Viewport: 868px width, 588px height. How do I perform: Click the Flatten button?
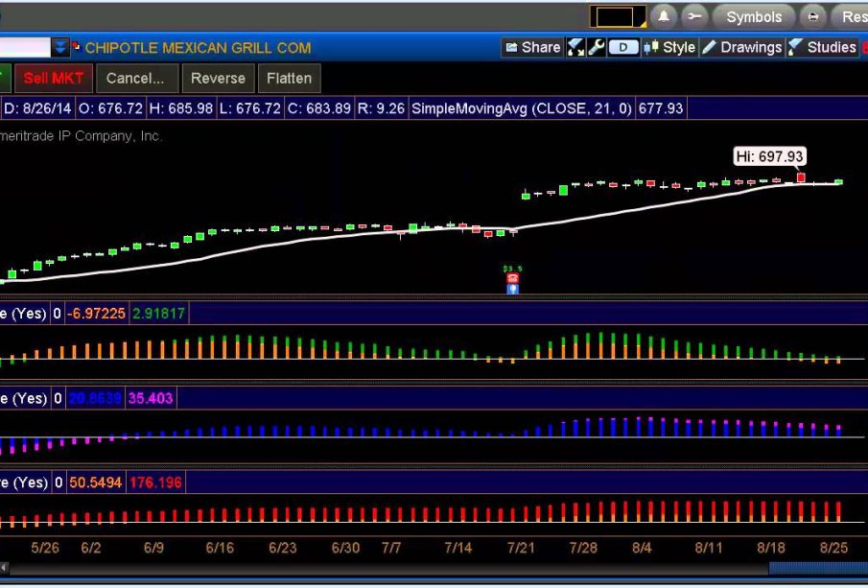pos(289,78)
